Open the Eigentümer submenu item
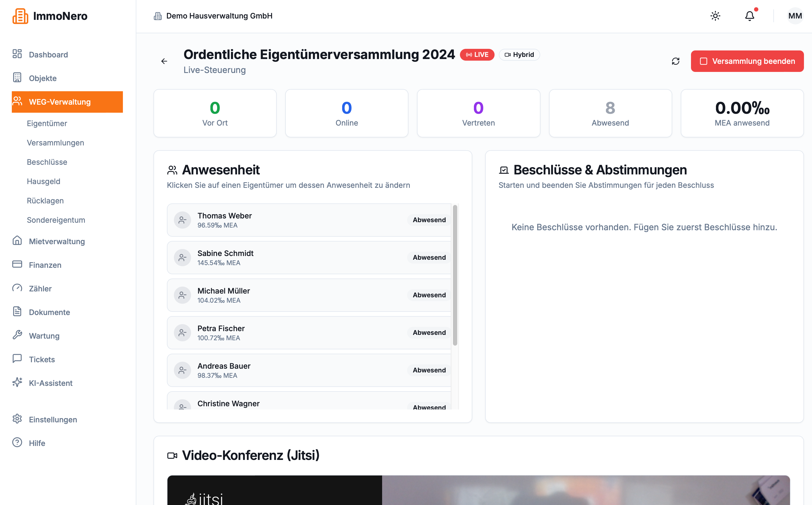 click(x=47, y=124)
